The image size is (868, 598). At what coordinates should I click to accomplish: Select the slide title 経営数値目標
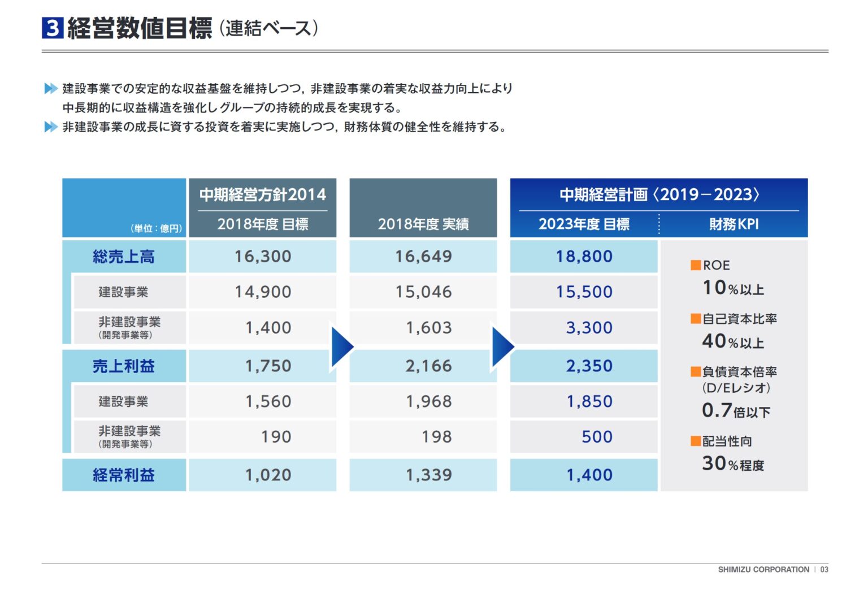tap(140, 28)
